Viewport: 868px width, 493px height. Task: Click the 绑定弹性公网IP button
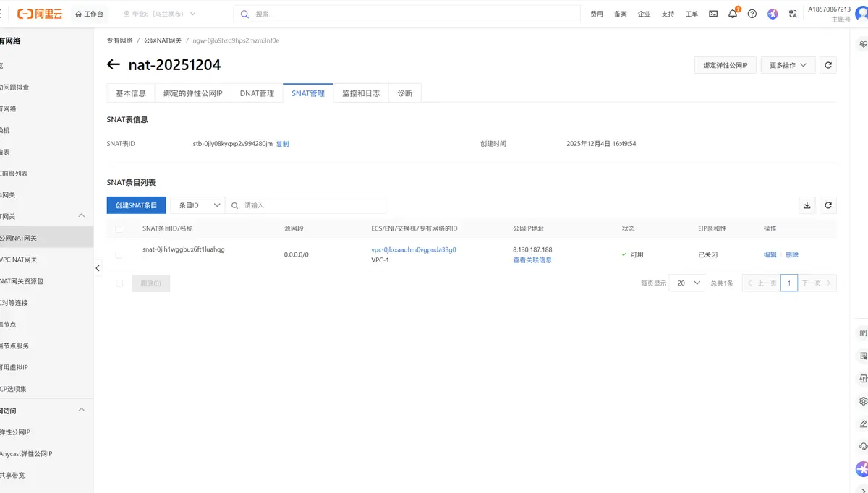coord(726,65)
